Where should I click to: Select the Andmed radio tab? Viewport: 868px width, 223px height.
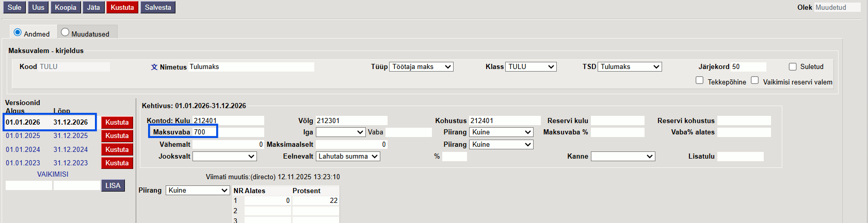(x=18, y=32)
